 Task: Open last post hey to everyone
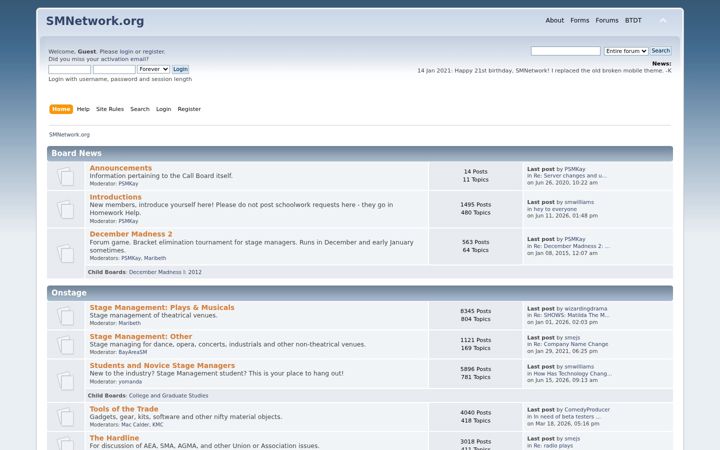[x=555, y=209]
